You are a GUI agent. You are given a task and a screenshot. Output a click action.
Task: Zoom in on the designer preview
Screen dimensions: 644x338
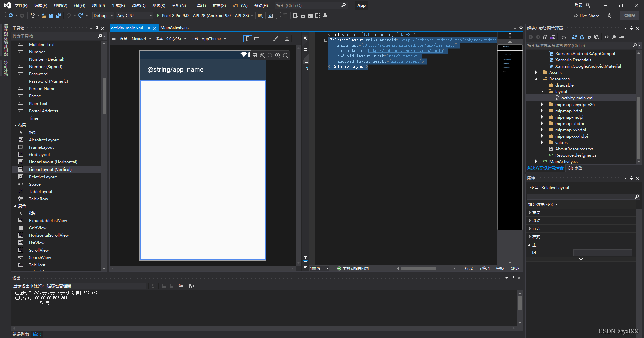coord(278,55)
